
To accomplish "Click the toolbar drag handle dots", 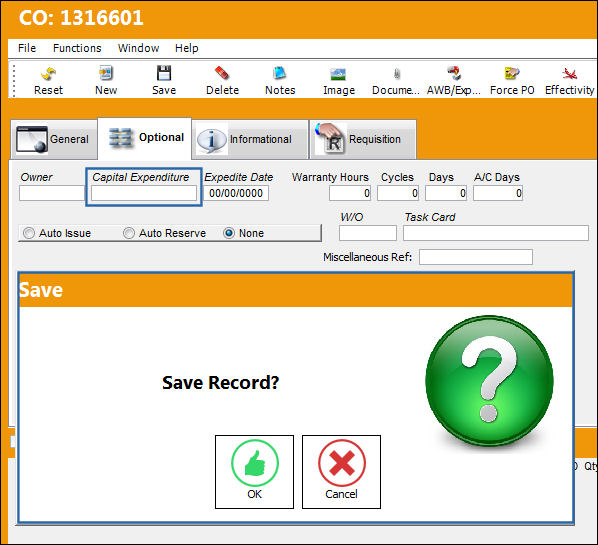I will pos(14,81).
